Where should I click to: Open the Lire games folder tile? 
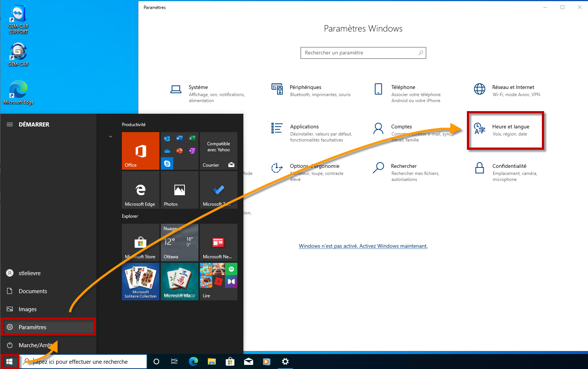pyautogui.click(x=219, y=282)
